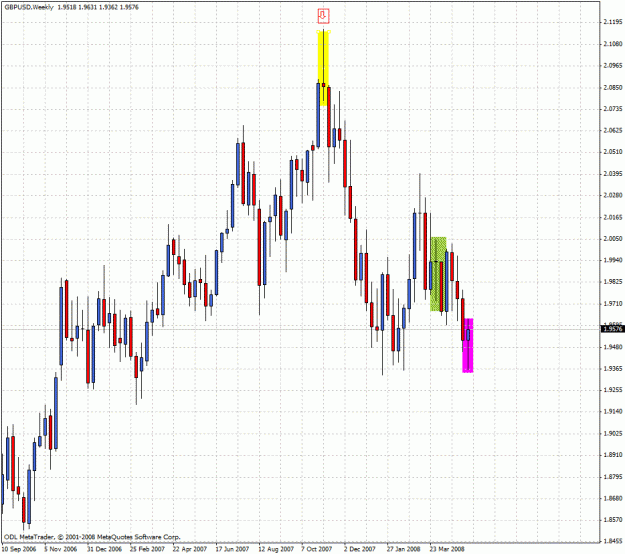Click the 7 Oct 2007 date label
The image size is (625, 554).
coord(317,549)
